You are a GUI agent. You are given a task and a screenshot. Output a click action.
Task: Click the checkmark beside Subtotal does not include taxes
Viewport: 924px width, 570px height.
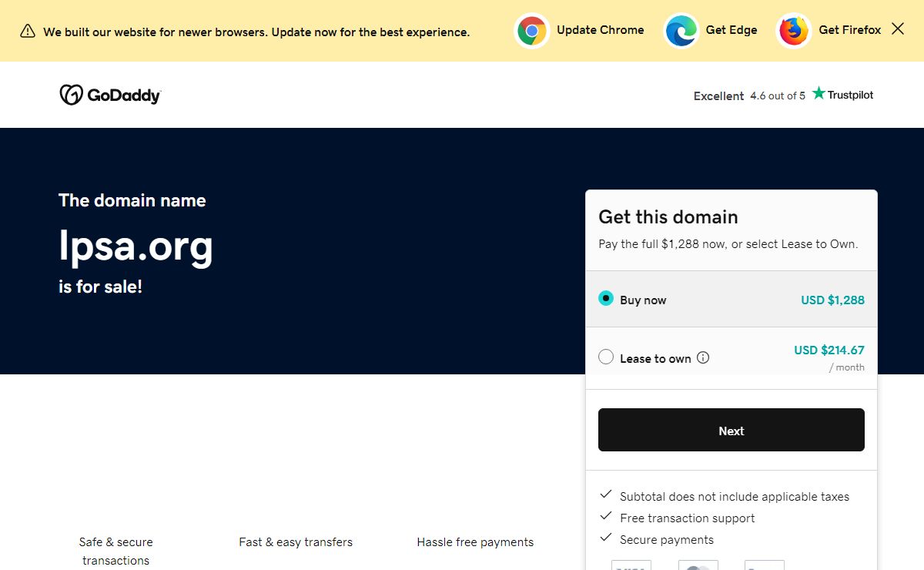point(606,495)
